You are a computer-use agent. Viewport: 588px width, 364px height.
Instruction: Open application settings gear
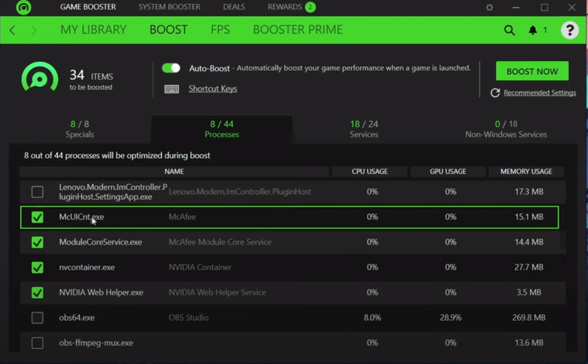click(489, 7)
